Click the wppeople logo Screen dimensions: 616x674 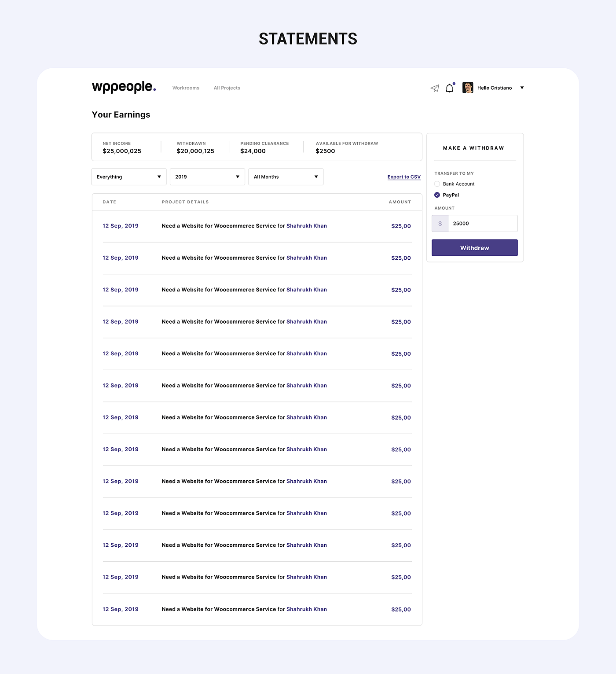pyautogui.click(x=124, y=87)
